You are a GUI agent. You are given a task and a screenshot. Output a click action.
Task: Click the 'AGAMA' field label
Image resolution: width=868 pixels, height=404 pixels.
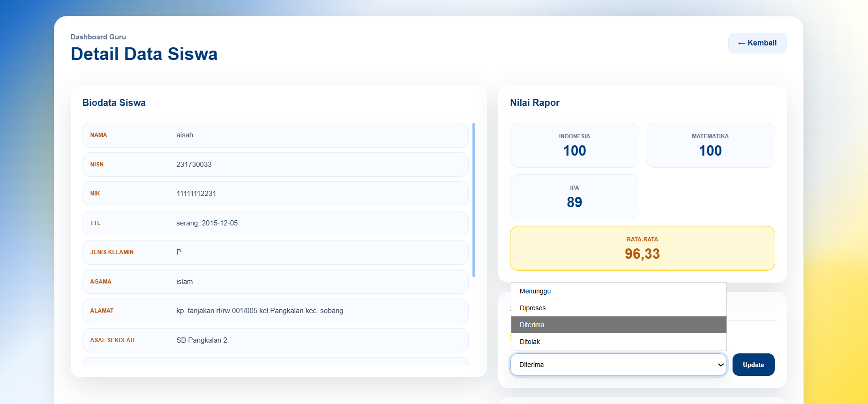101,282
